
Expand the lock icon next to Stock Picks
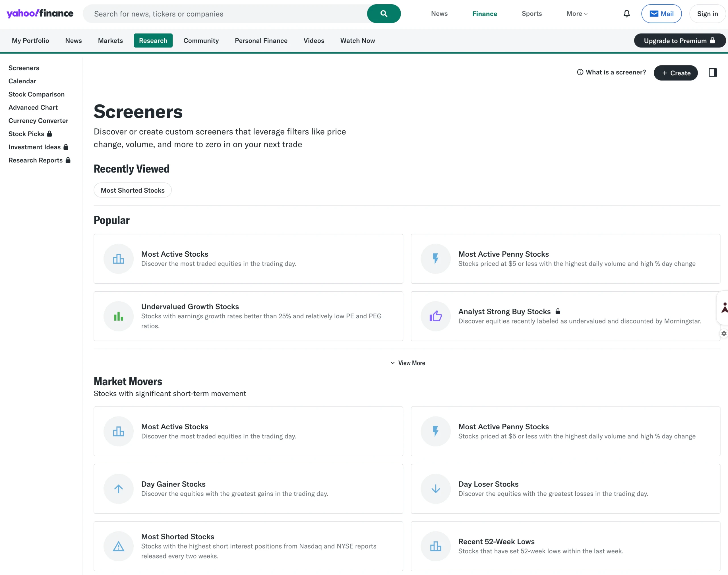coord(49,134)
